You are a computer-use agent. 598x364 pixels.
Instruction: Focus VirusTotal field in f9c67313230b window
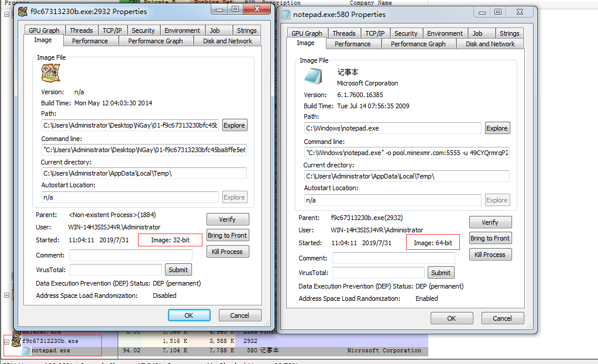116,270
